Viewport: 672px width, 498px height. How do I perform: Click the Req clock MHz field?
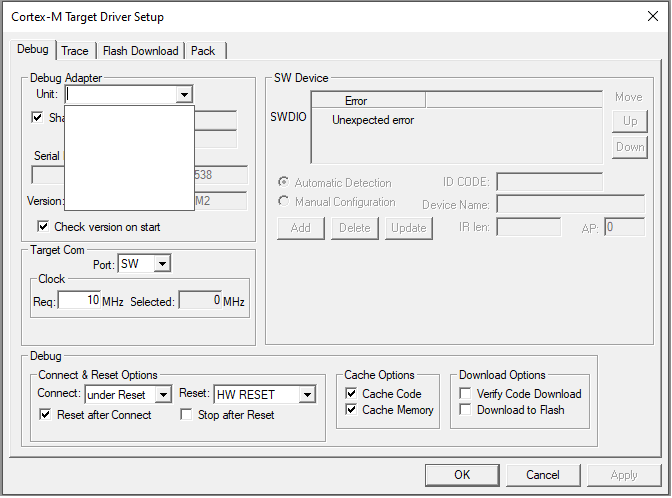pos(79,300)
